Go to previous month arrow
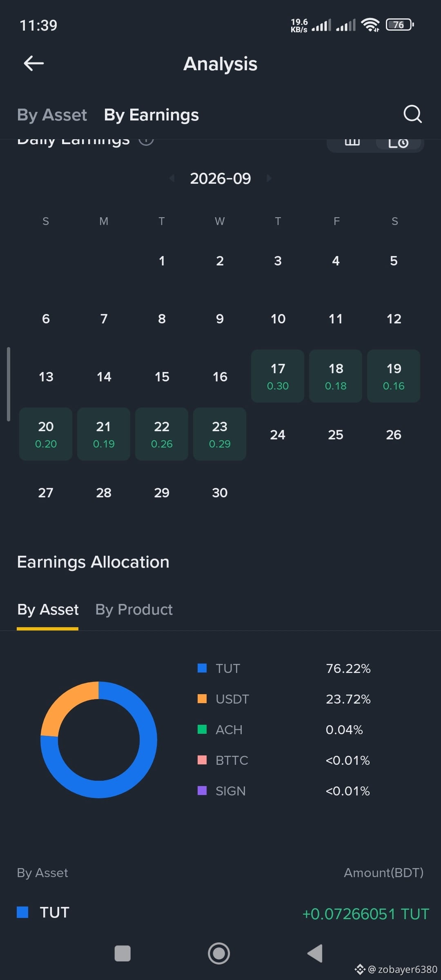The width and height of the screenshot is (441, 980). (172, 178)
